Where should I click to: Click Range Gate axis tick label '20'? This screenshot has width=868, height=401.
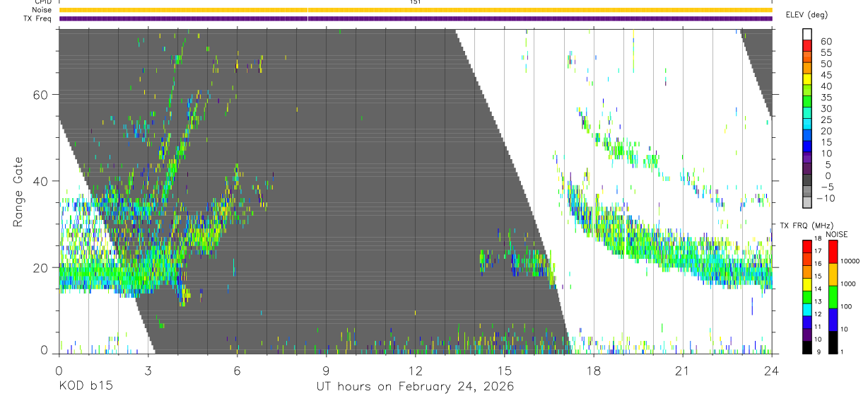pyautogui.click(x=41, y=267)
